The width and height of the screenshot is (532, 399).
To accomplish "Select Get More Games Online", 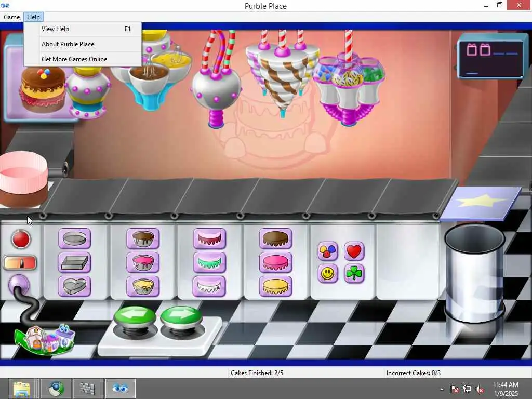I will [x=83, y=59].
